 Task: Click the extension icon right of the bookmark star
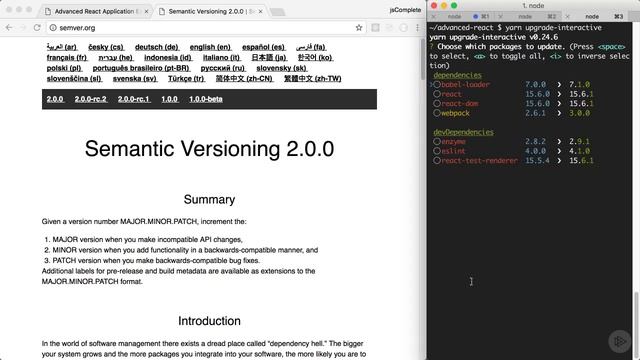click(x=375, y=28)
